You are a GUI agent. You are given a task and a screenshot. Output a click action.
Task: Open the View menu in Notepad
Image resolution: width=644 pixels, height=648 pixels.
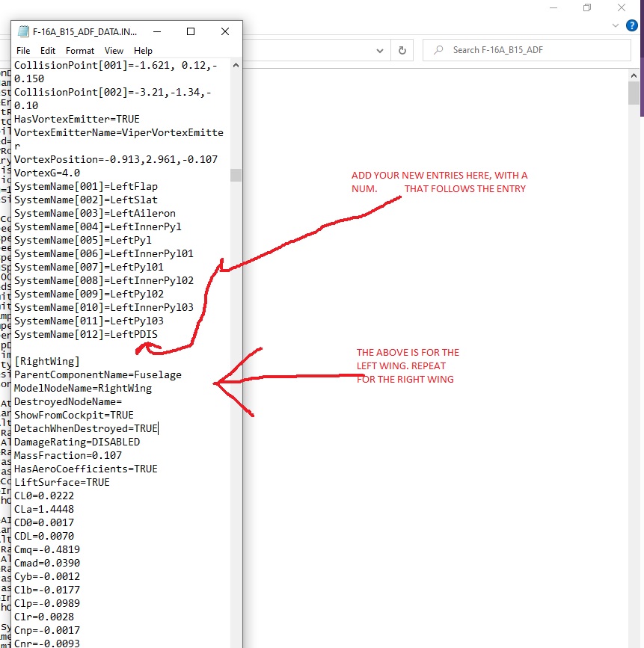pyautogui.click(x=114, y=50)
